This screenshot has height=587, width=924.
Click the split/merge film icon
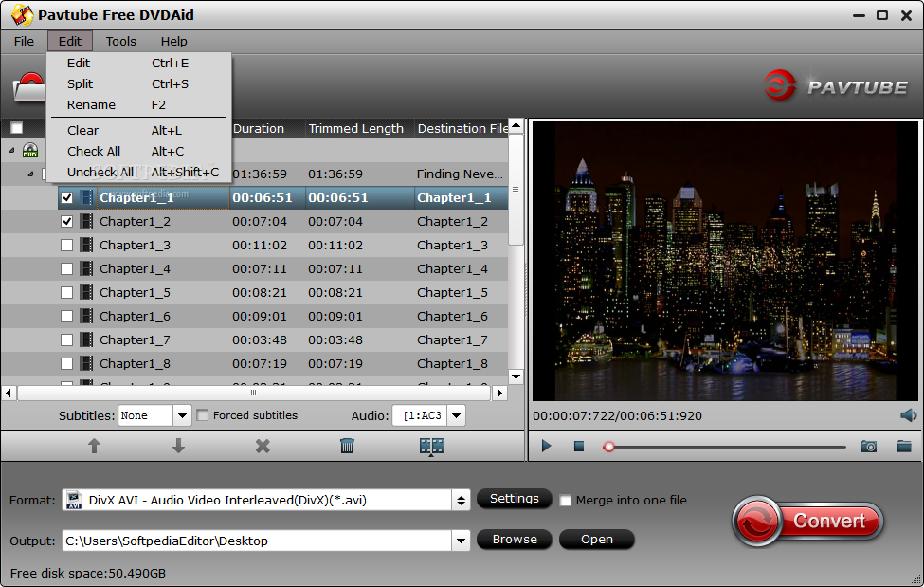[431, 447]
